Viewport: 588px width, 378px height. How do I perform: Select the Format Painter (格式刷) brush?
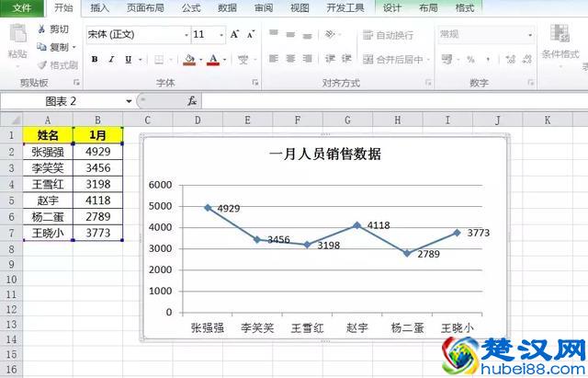(42, 65)
